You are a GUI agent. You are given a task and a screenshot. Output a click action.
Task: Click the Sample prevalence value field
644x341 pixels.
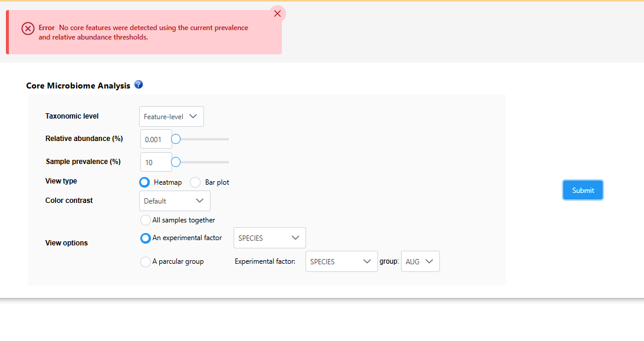pyautogui.click(x=156, y=162)
